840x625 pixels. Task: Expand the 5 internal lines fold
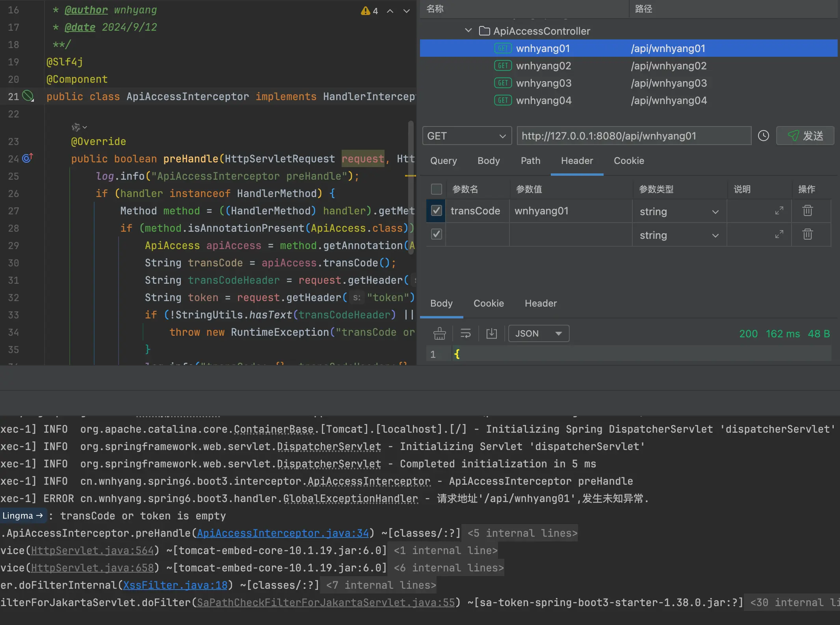coord(522,533)
